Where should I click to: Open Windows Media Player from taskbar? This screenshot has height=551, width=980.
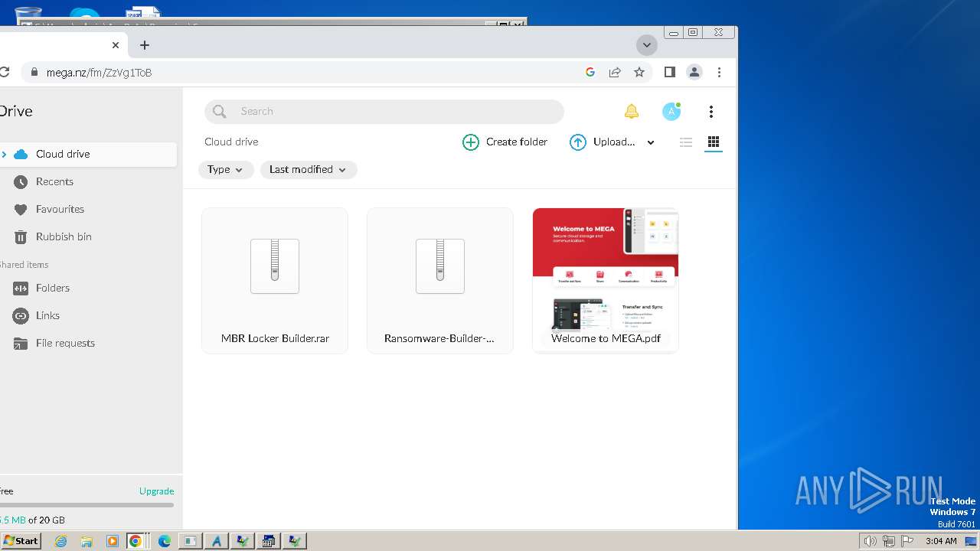click(112, 541)
